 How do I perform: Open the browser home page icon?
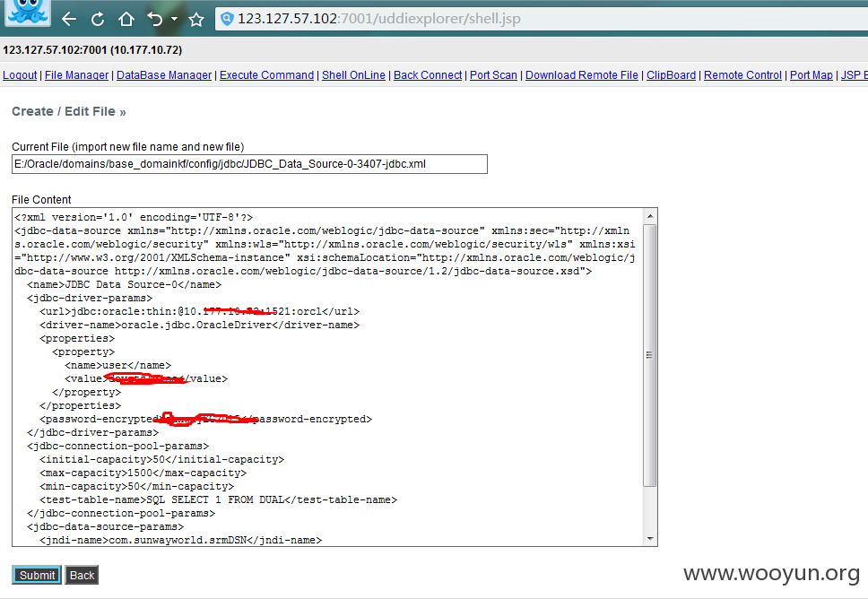126,20
